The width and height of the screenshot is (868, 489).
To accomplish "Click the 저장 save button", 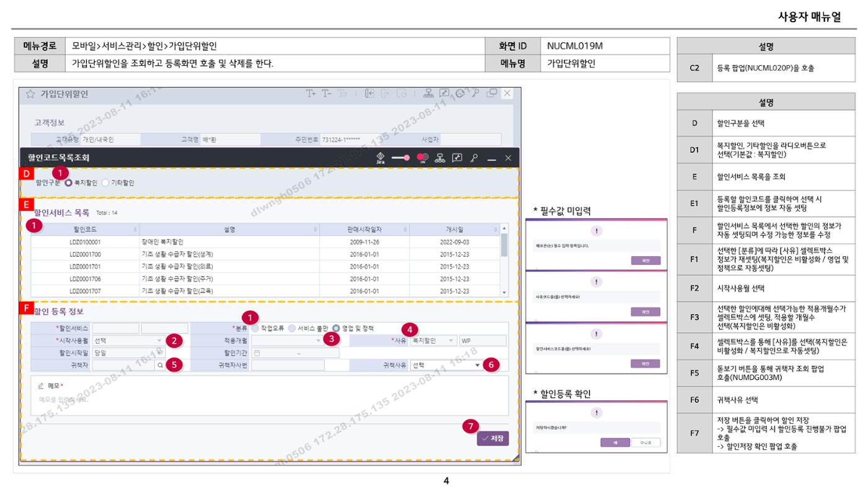I will [x=493, y=438].
